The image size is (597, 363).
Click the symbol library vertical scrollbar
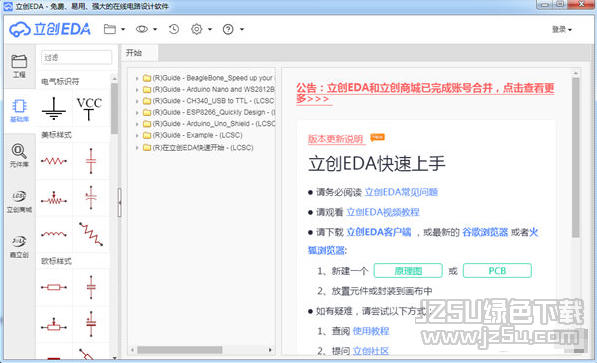tap(115, 109)
